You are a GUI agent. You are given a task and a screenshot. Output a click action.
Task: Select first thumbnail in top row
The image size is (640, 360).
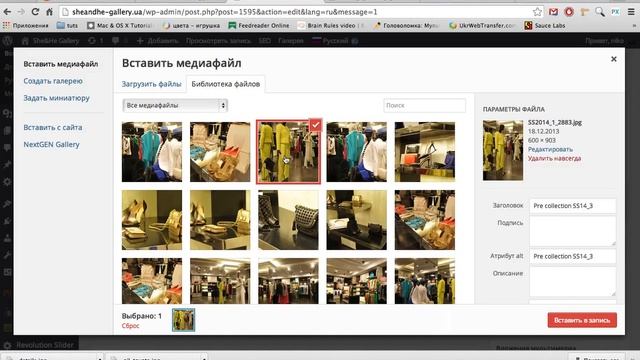coord(152,152)
